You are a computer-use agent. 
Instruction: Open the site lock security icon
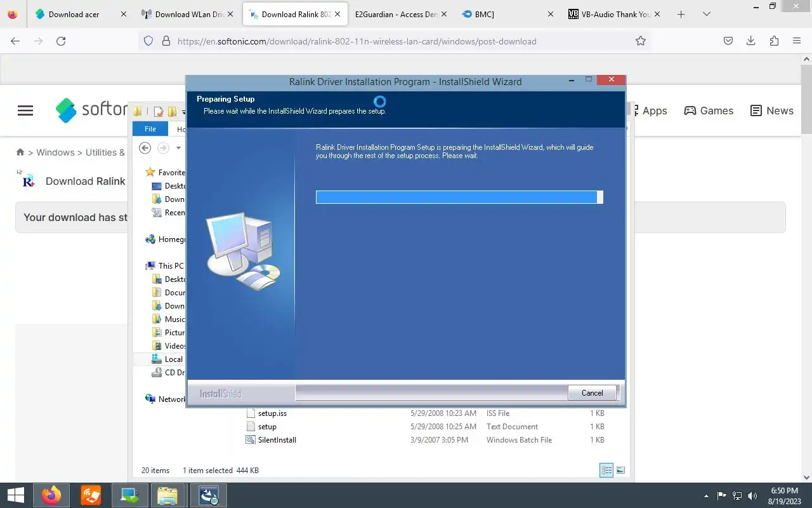[x=166, y=41]
